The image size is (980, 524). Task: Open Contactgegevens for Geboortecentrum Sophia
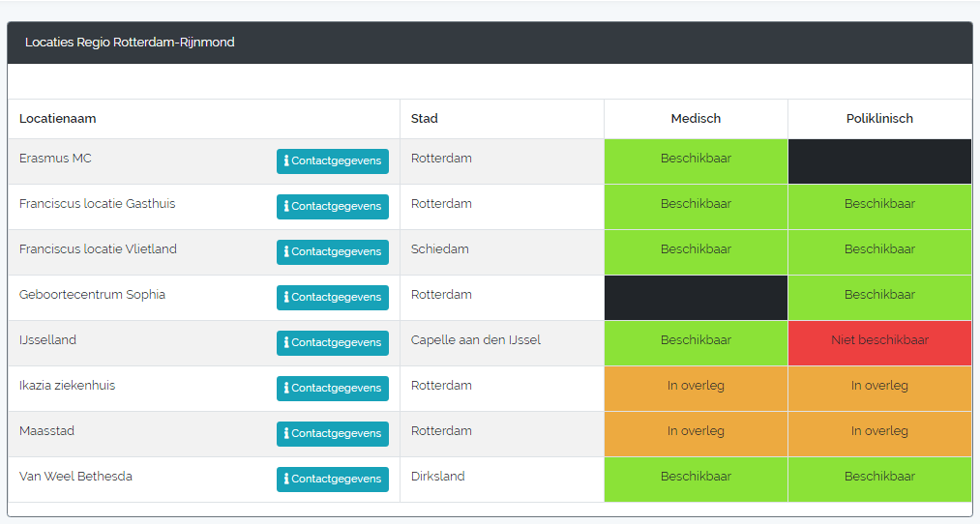pos(333,297)
